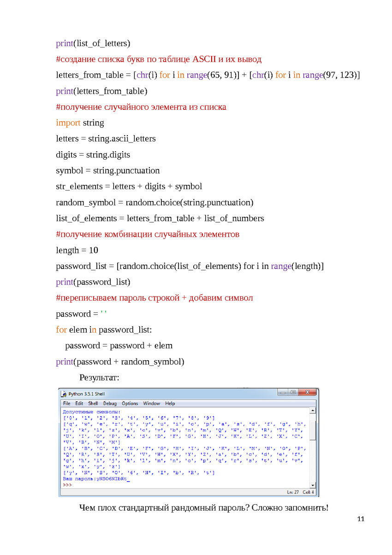Click the 'Результат:' heading text
Image resolution: width=392 pixels, height=555 pixels.
99,378
